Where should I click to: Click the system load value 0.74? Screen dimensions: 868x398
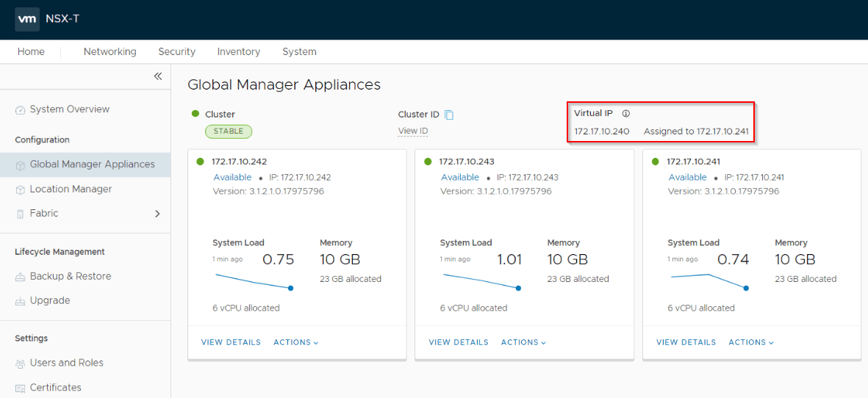tap(733, 259)
